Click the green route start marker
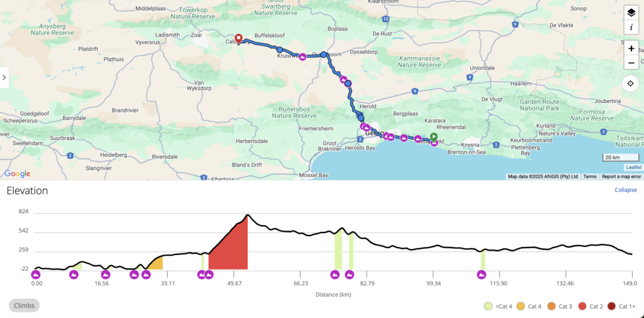 pyautogui.click(x=434, y=137)
